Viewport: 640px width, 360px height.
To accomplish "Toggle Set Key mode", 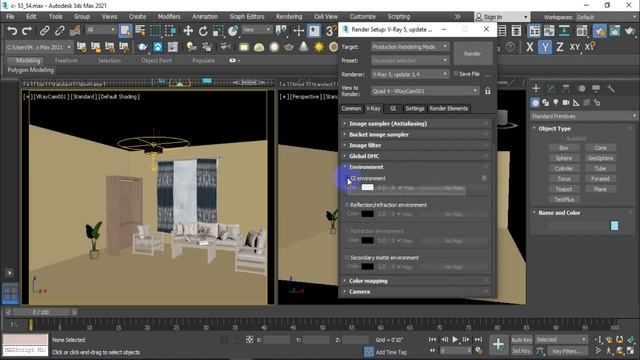I will click(521, 351).
